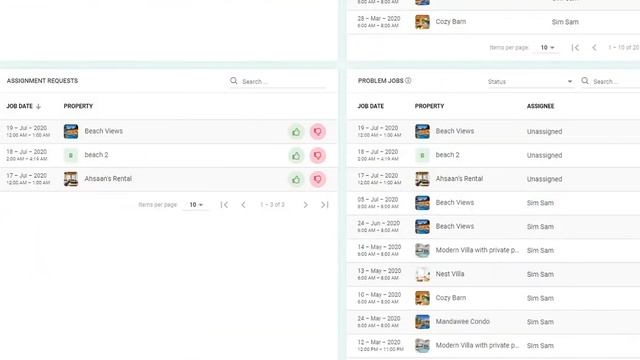The height and width of the screenshot is (360, 640).
Task: Reject the Ahsaan's Rental assignment request
Action: click(x=318, y=179)
